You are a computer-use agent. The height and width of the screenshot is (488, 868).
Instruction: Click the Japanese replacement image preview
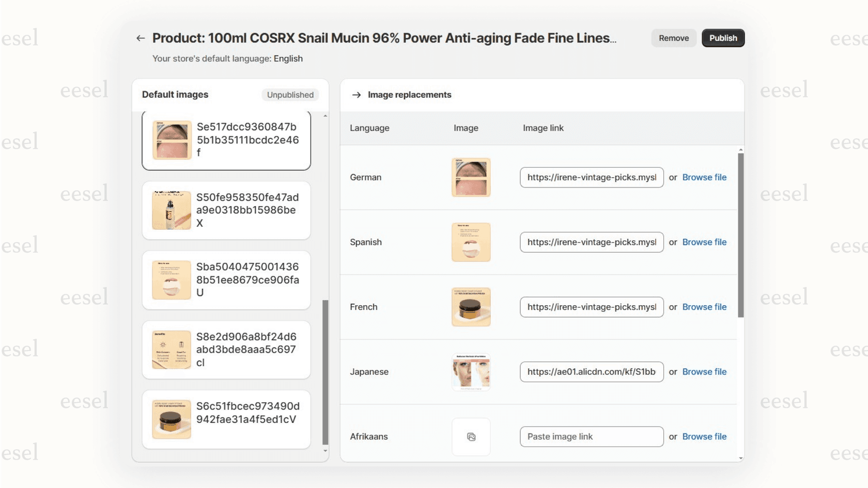coord(471,371)
